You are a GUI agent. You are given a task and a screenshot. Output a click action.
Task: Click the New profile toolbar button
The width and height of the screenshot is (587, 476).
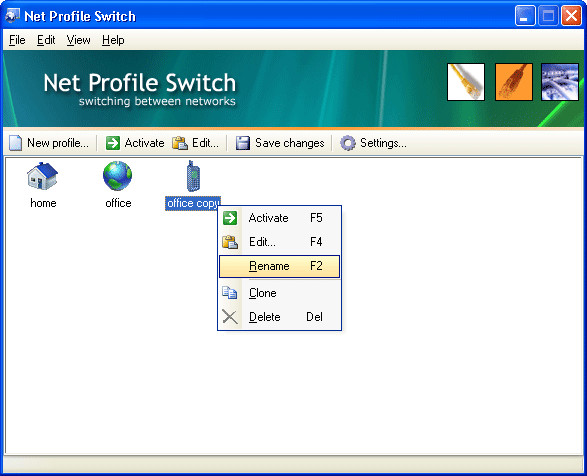(x=49, y=143)
